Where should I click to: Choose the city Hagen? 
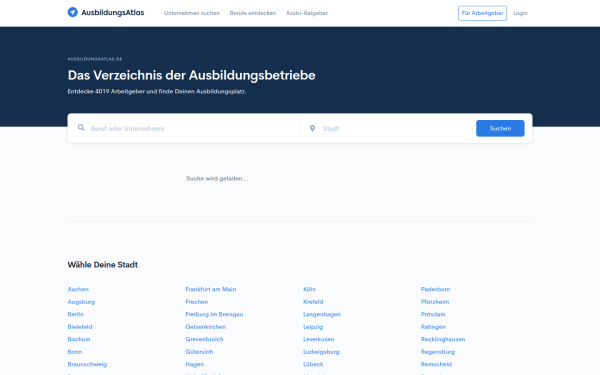195,364
